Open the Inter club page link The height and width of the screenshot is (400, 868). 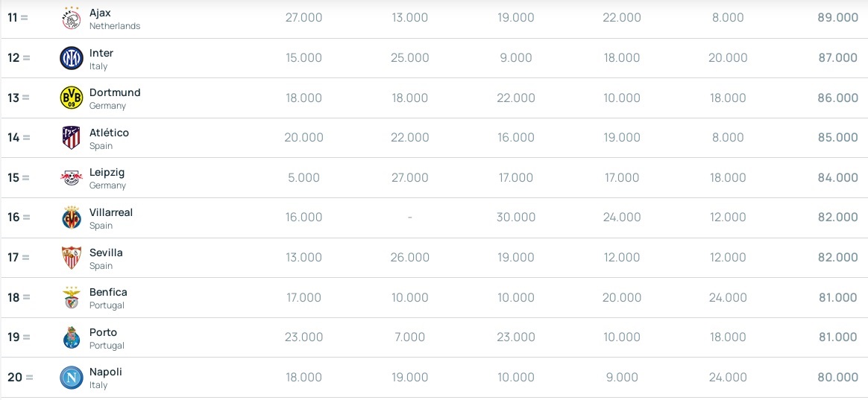click(x=101, y=53)
